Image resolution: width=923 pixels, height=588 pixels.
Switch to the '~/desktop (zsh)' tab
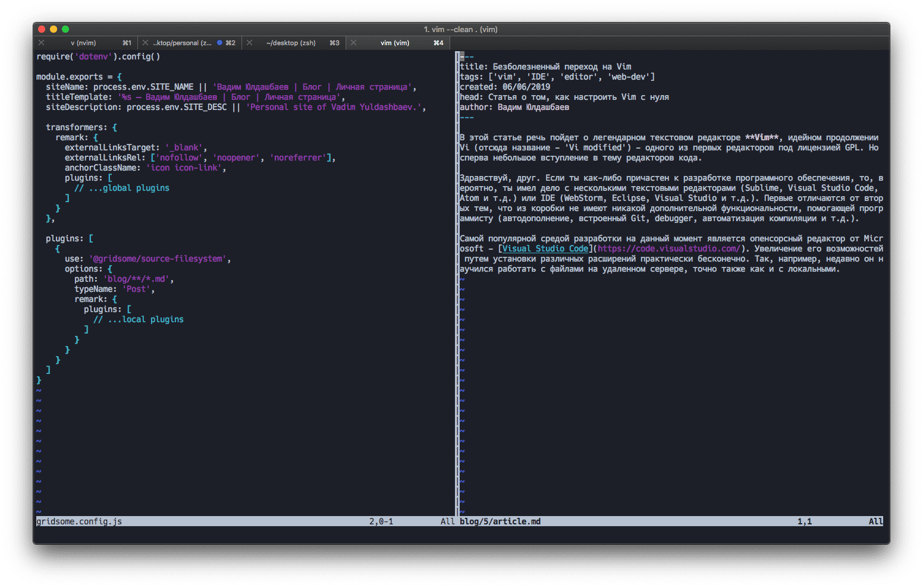pyautogui.click(x=291, y=43)
